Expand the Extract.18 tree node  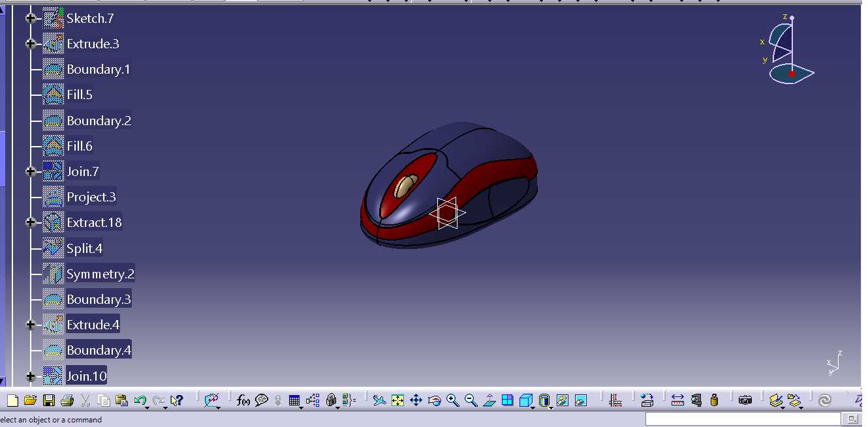click(30, 222)
